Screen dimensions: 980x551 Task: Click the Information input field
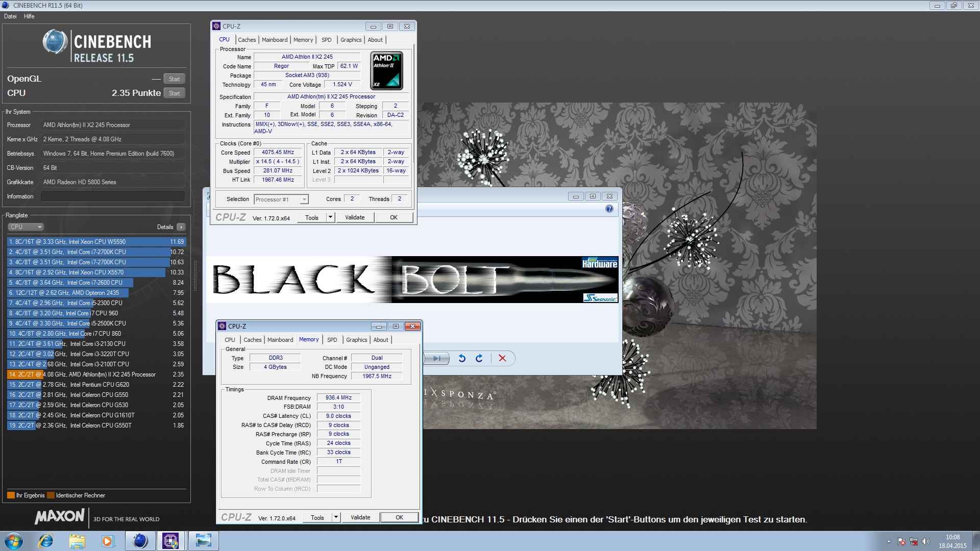click(113, 196)
